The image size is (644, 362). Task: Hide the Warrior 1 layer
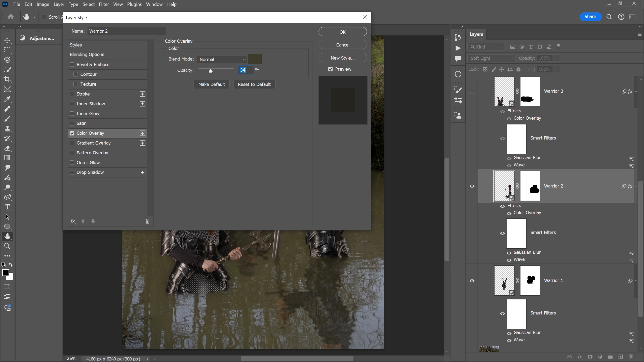pyautogui.click(x=472, y=281)
